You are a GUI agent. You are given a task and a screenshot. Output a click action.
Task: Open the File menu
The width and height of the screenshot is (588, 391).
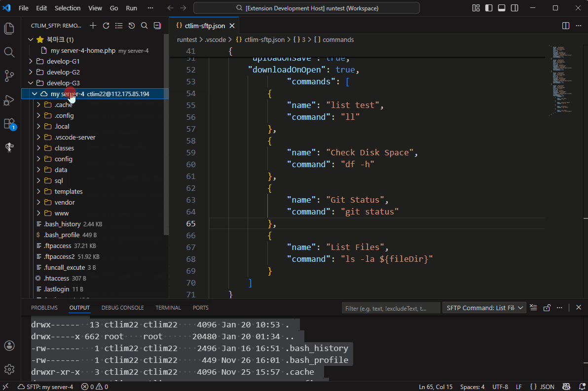click(x=23, y=7)
